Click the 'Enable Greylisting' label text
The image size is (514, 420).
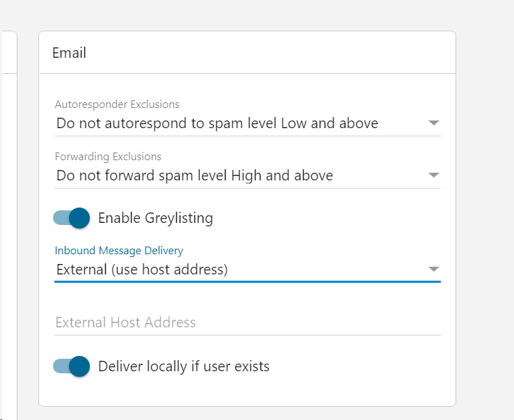click(x=155, y=218)
